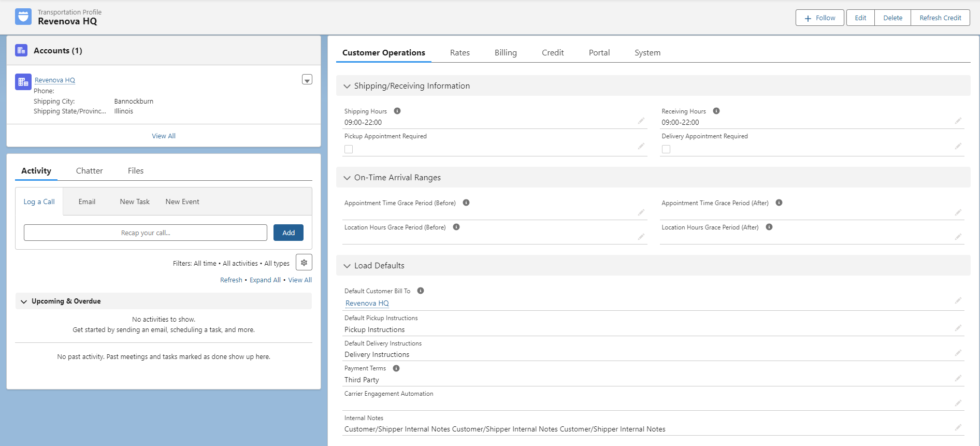Open Receiving Hours info tooltip icon
The height and width of the screenshot is (446, 980).
click(716, 111)
